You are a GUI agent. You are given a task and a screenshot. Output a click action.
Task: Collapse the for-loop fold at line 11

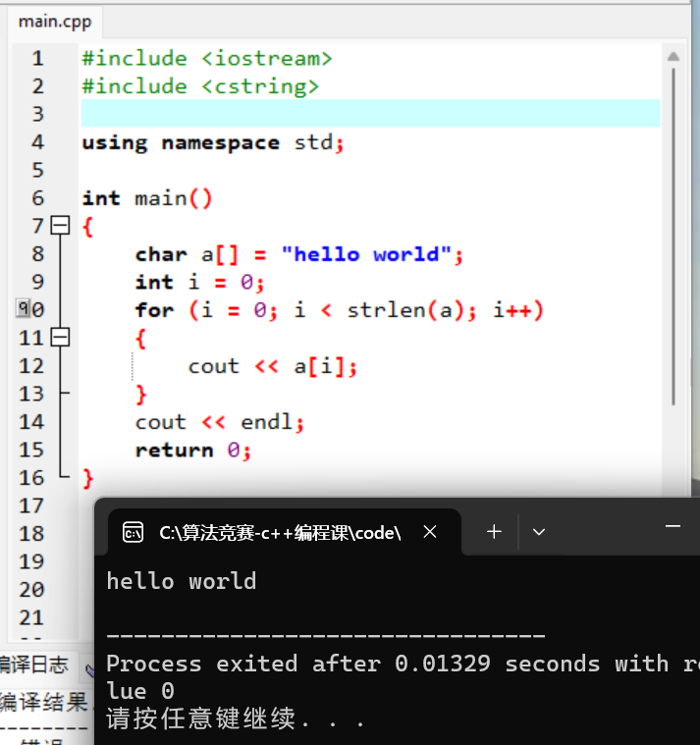click(60, 338)
